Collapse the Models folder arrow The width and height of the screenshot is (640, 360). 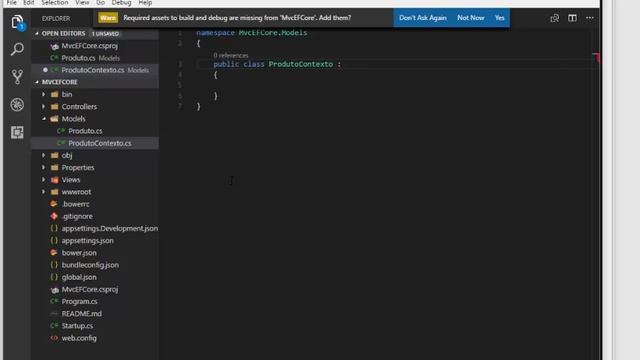[x=44, y=119]
